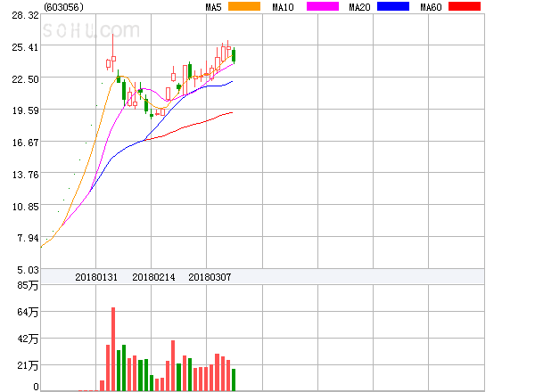Image resolution: width=535 pixels, height=392 pixels.
Task: Click the blue MA20 legend swatch
Action: click(393, 6)
